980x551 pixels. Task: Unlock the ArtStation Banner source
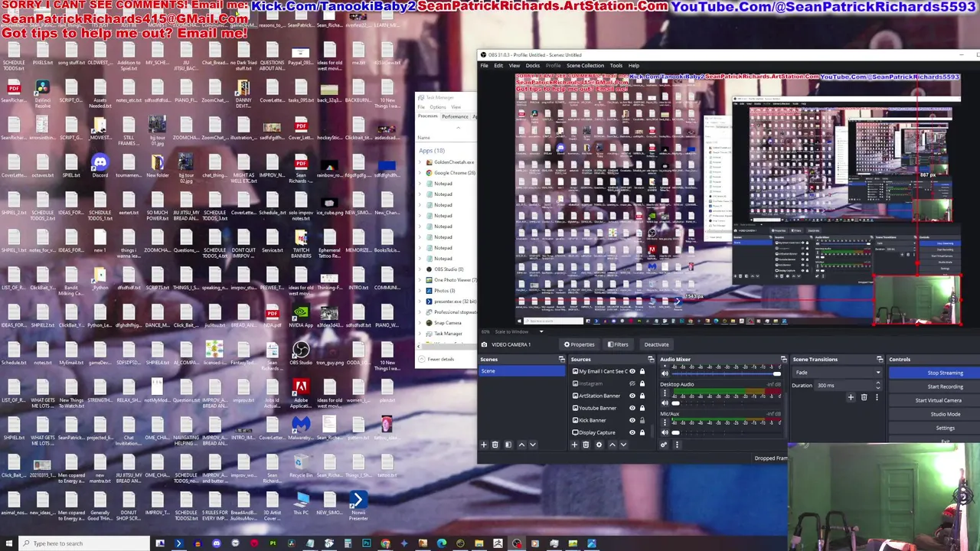click(642, 396)
